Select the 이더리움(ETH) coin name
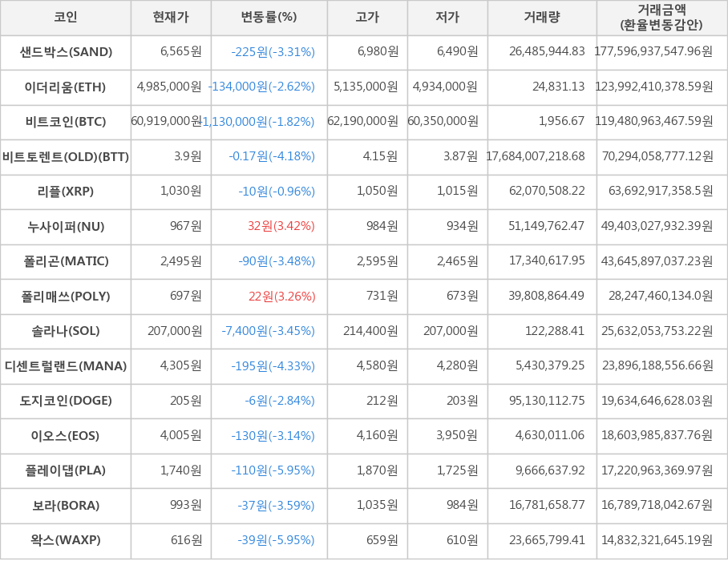Image resolution: width=728 pixels, height=561 pixels. pyautogui.click(x=66, y=87)
